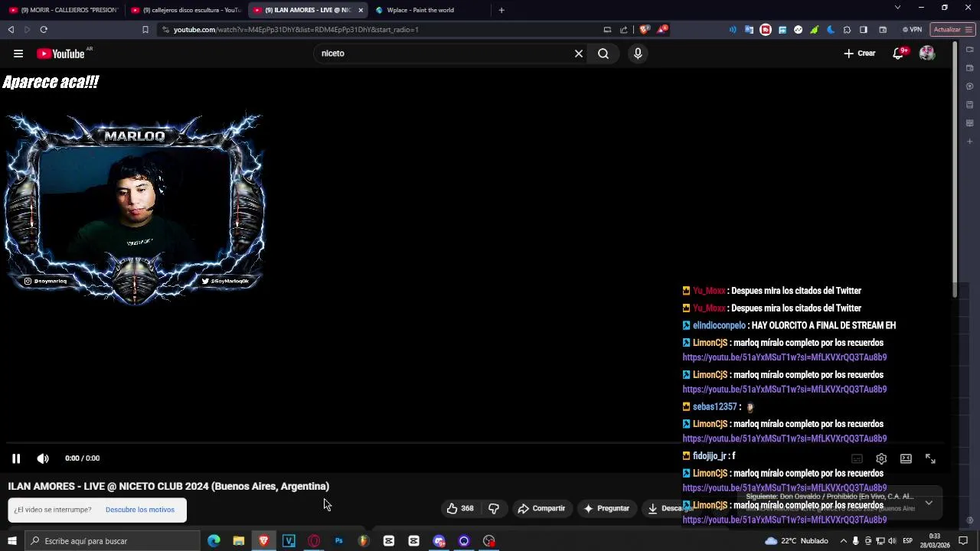Toggle subtitles in the video player
980x551 pixels.
(857, 458)
